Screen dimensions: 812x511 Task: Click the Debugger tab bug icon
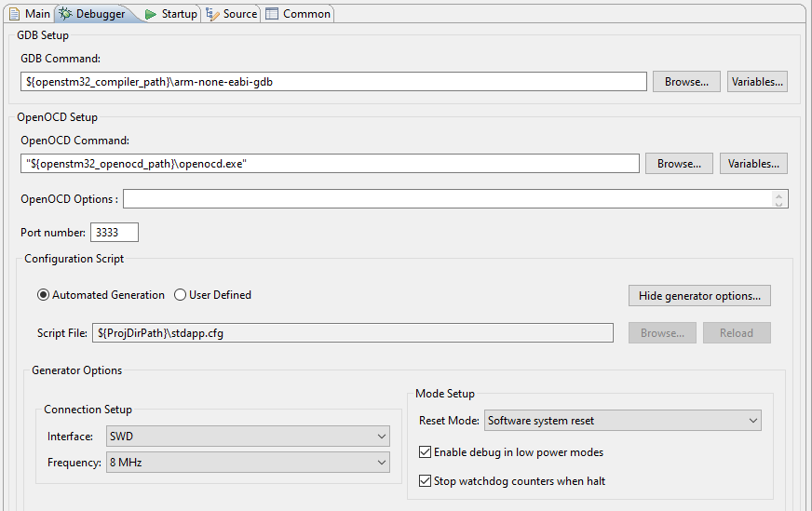(x=65, y=14)
